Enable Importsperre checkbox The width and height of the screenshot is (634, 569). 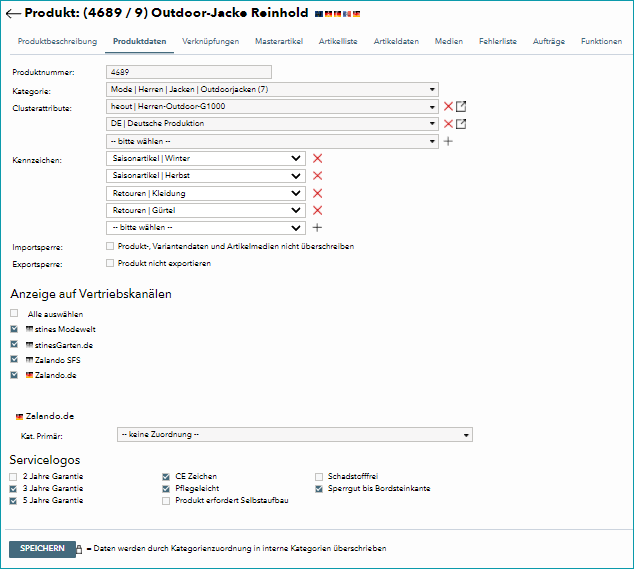click(110, 246)
